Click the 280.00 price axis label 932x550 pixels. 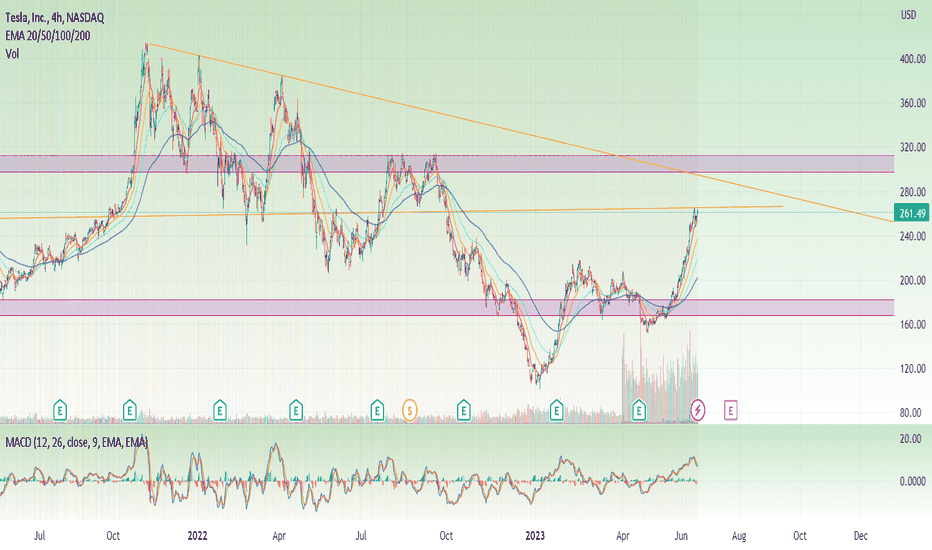(x=912, y=191)
